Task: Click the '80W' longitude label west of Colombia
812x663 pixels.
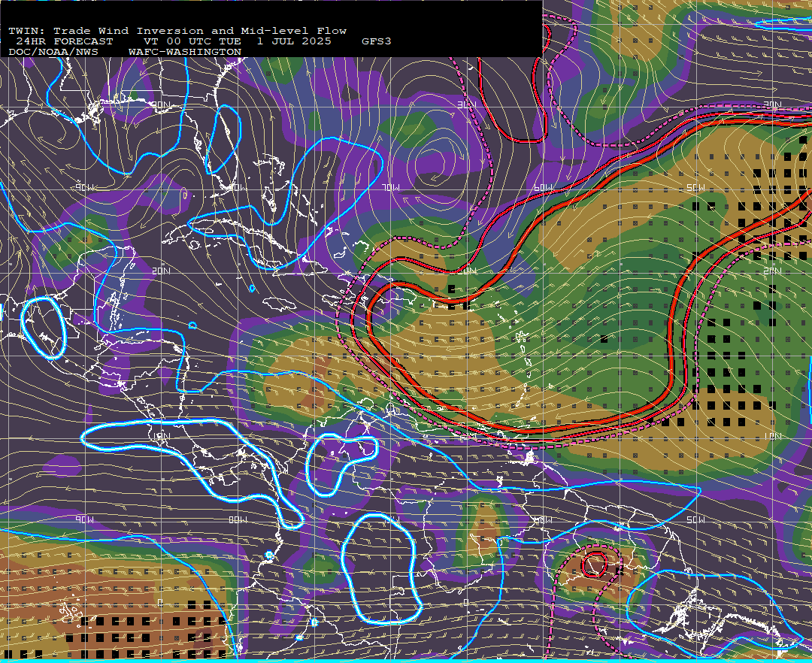Action: click(x=238, y=519)
